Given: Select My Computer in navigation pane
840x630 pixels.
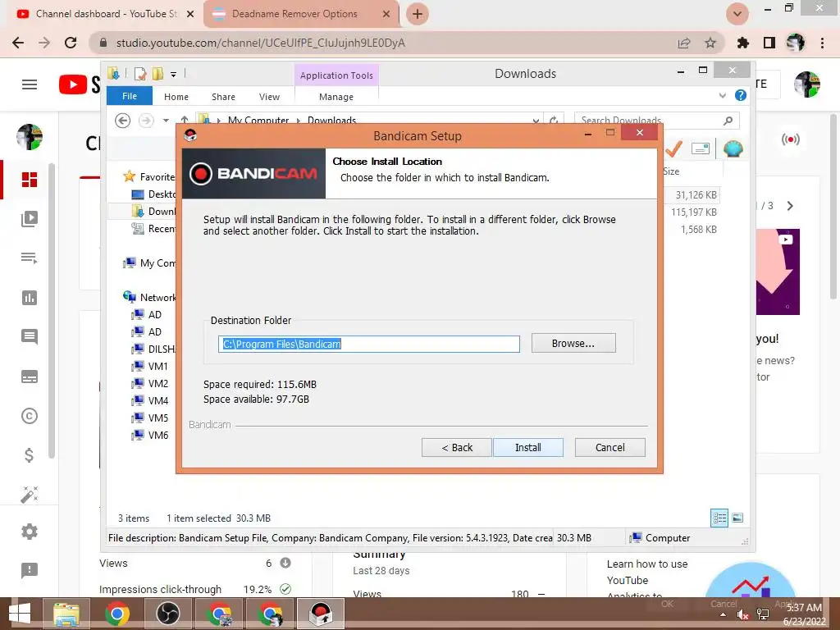Looking at the screenshot, I should (149, 263).
